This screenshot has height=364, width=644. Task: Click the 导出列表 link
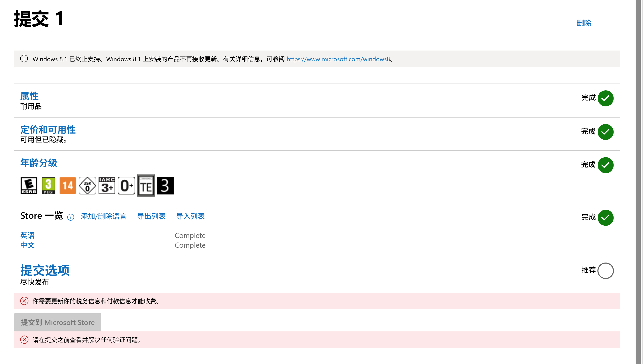[151, 216]
